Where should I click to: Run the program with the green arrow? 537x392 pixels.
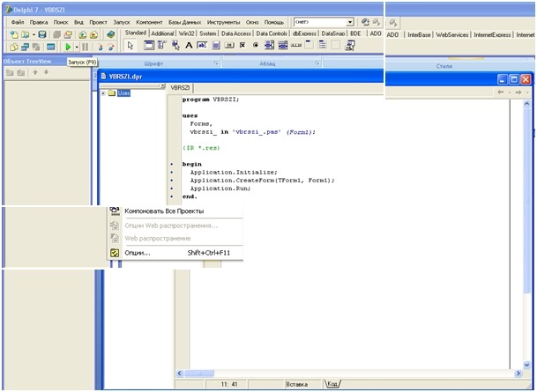click(x=68, y=47)
